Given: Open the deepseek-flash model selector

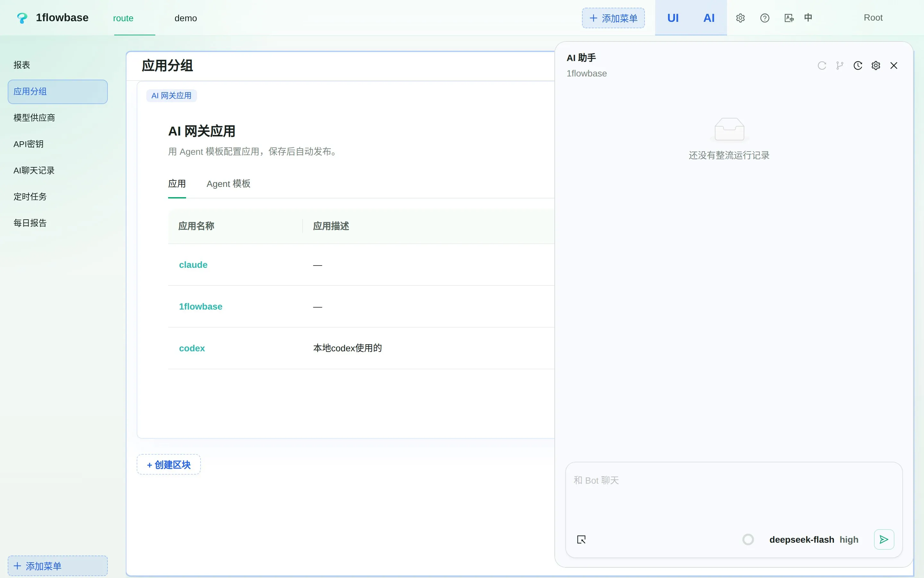Looking at the screenshot, I should click(x=801, y=540).
